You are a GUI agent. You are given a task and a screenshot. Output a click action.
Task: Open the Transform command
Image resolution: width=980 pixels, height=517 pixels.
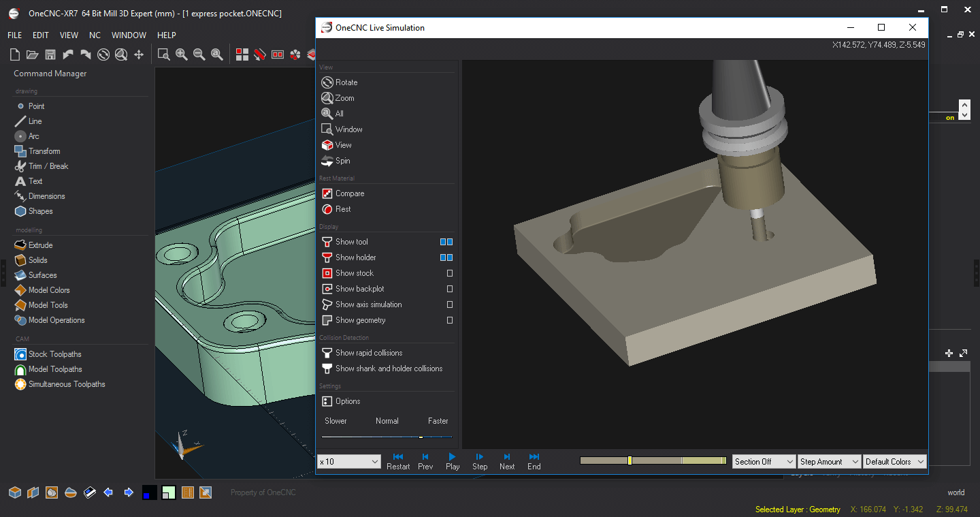(x=37, y=151)
